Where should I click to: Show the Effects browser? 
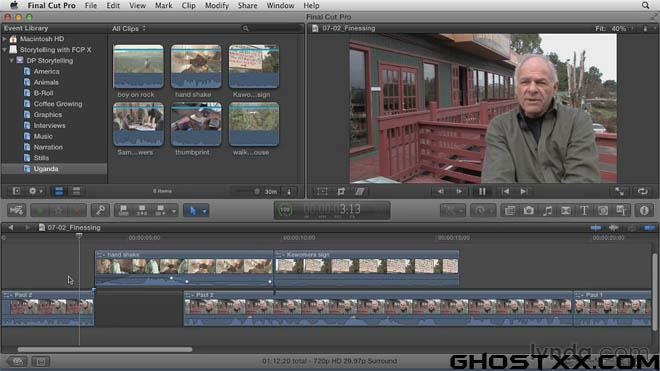pyautogui.click(x=510, y=210)
